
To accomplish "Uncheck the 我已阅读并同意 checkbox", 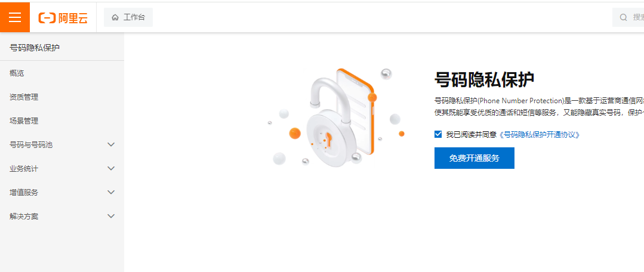I will (x=438, y=134).
